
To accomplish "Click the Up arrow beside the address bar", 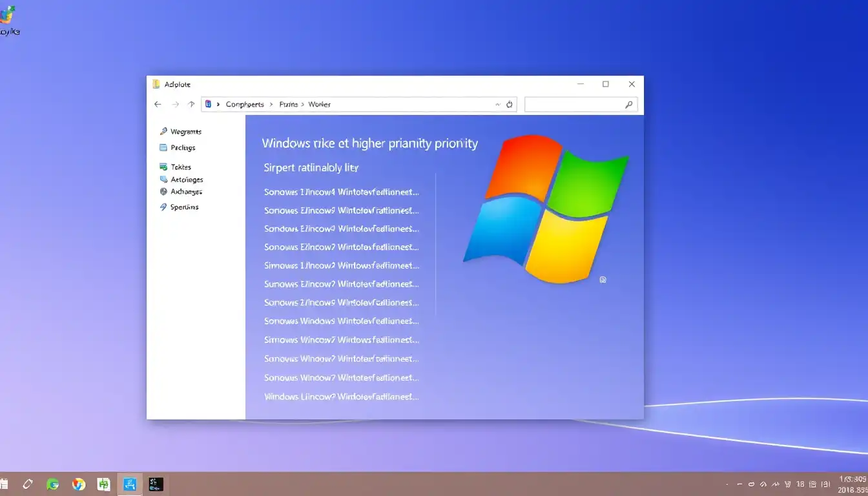I will 191,104.
